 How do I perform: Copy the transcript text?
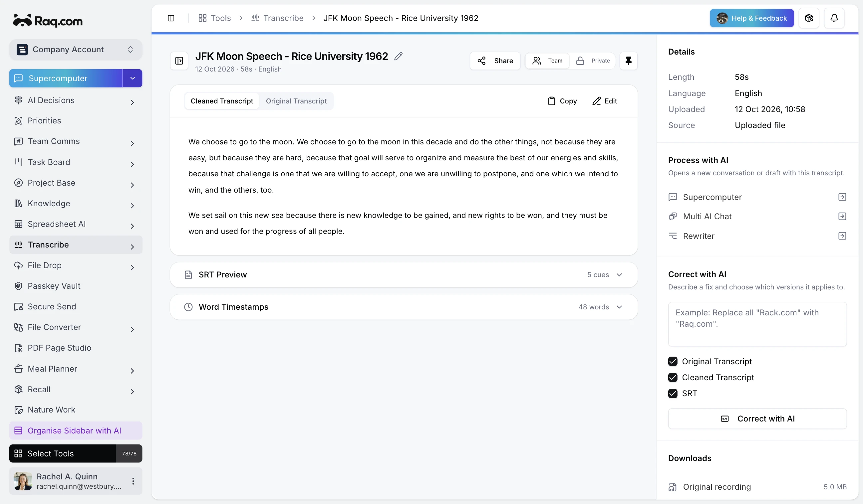click(x=562, y=101)
